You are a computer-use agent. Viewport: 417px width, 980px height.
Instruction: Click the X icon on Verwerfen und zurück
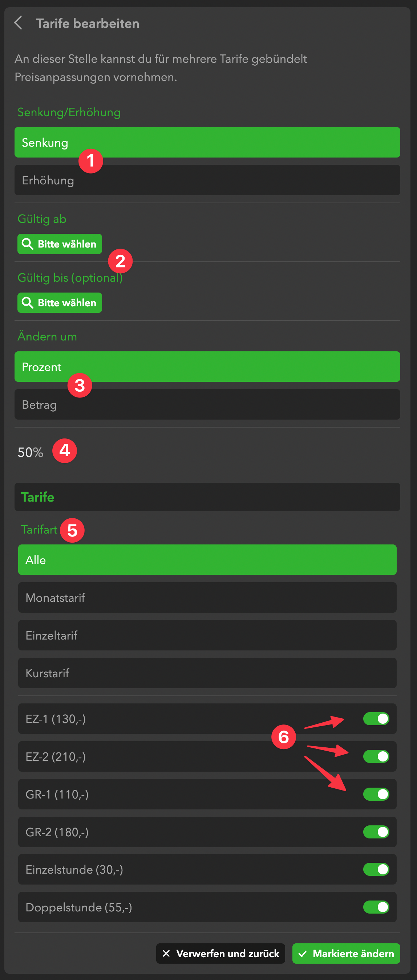tap(166, 954)
